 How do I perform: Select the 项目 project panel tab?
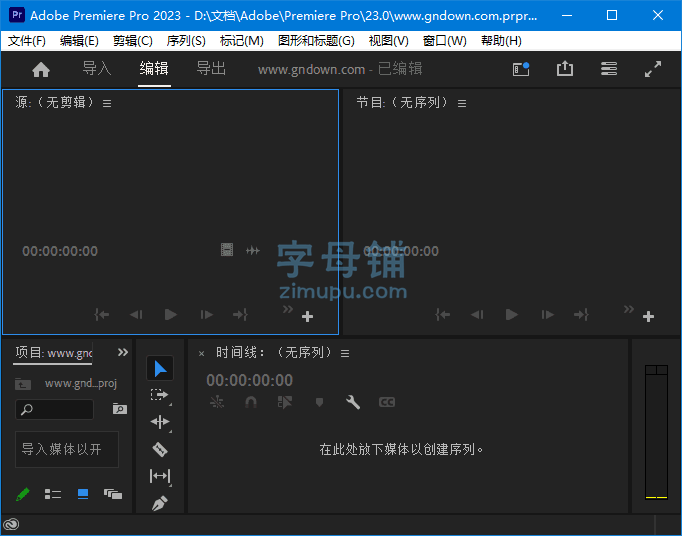53,353
